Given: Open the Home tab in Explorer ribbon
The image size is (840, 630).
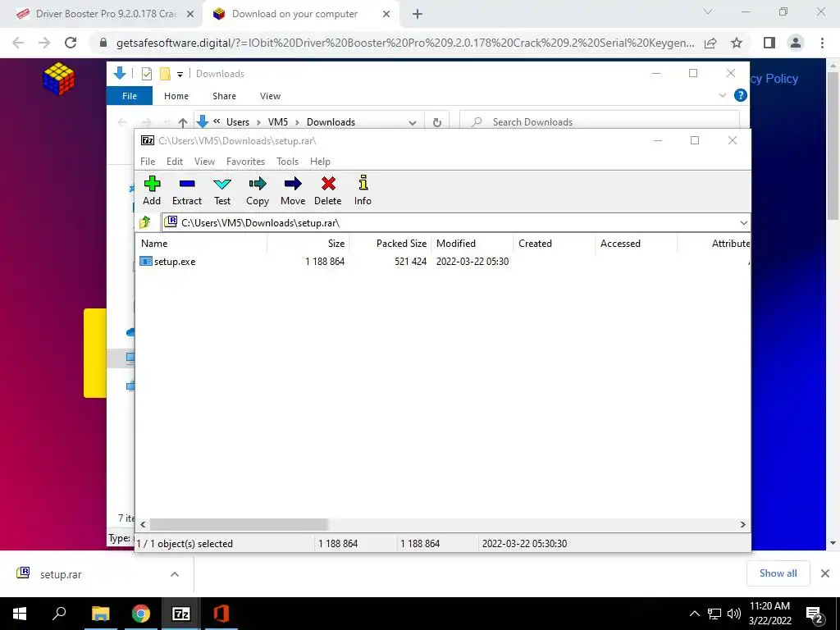Looking at the screenshot, I should [176, 96].
